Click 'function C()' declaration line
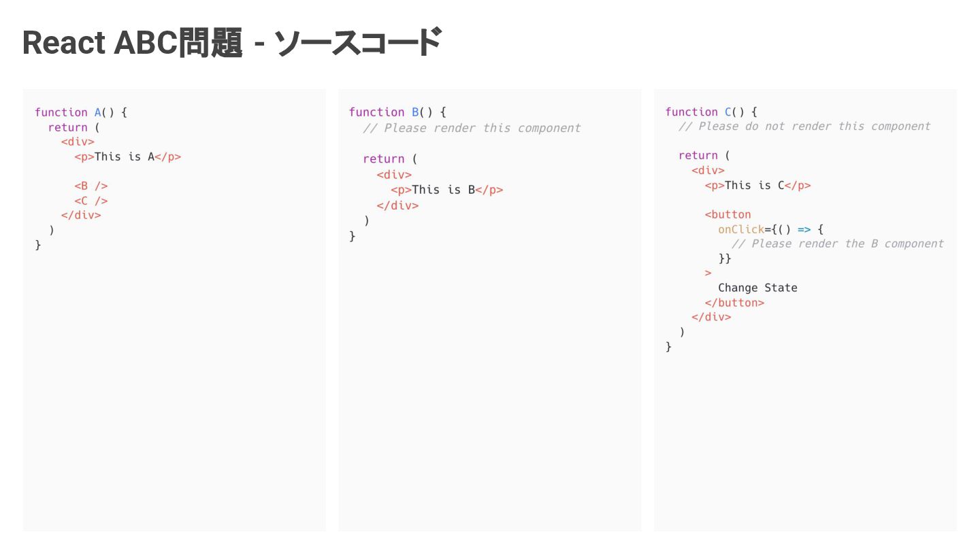Viewport: 980px width, 551px height. coord(711,112)
